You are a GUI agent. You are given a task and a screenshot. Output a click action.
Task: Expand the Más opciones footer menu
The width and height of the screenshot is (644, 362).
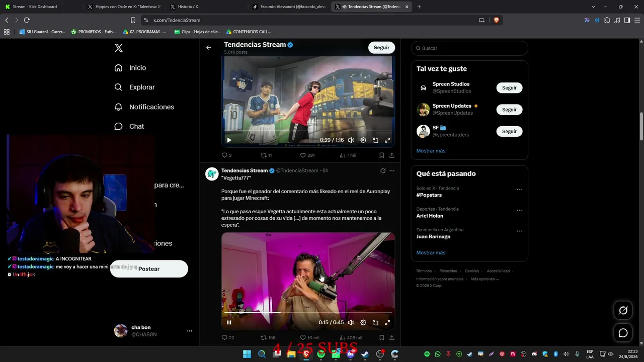(x=485, y=279)
